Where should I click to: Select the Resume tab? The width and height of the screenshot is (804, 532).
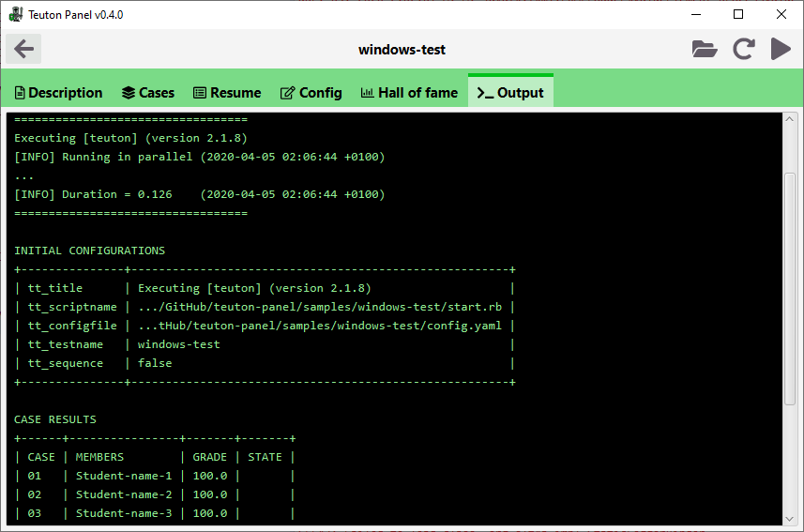227,93
